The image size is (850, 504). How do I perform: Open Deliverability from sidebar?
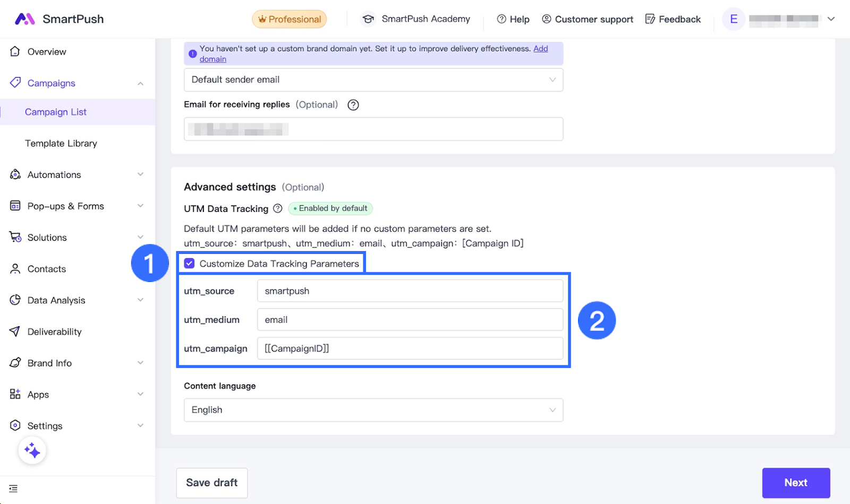tap(54, 332)
